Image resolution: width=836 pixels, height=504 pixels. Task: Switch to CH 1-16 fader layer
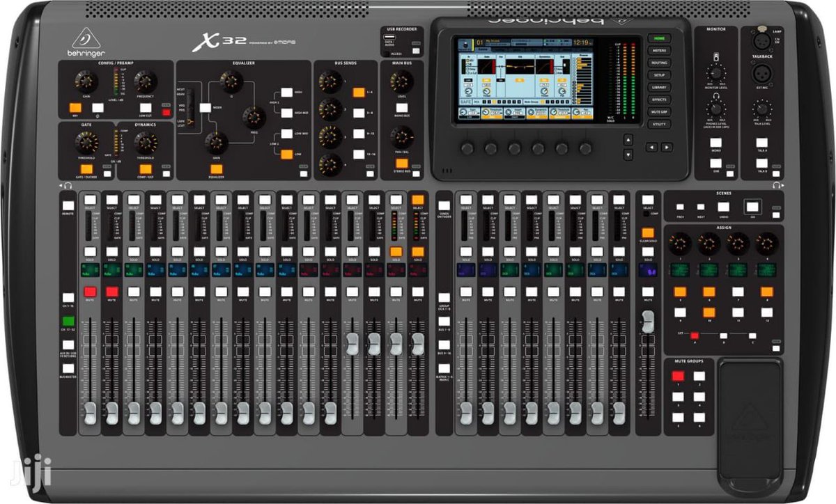(67, 297)
